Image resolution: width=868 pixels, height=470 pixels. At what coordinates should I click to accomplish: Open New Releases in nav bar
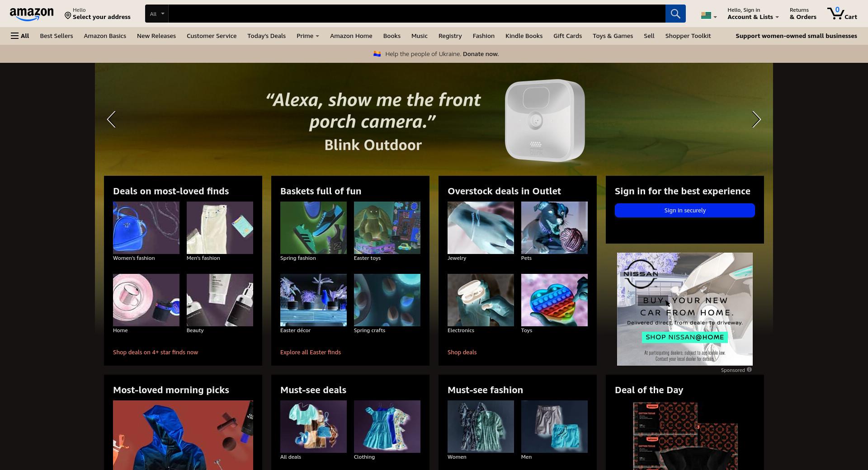click(156, 36)
